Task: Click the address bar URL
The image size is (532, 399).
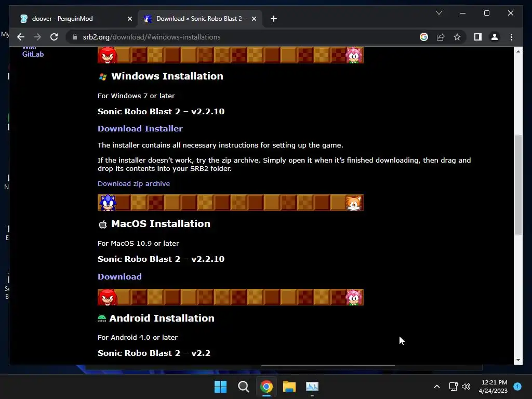Action: pos(152,37)
